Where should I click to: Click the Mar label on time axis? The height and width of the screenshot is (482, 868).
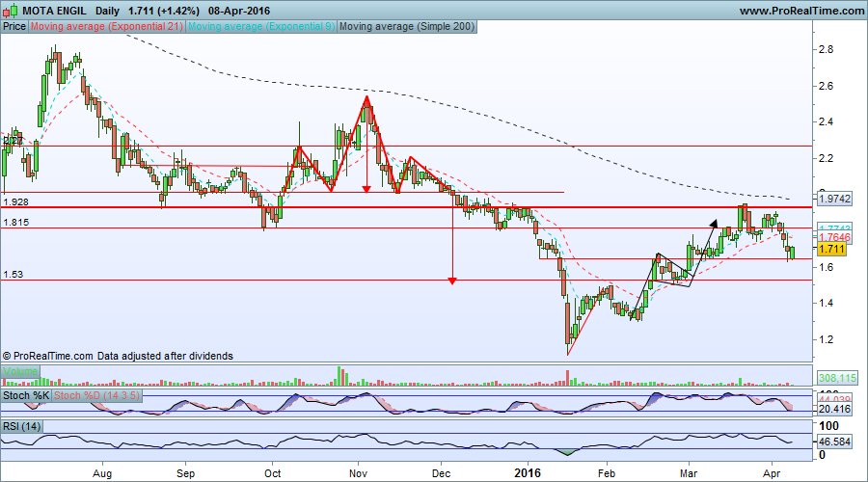[x=688, y=473]
